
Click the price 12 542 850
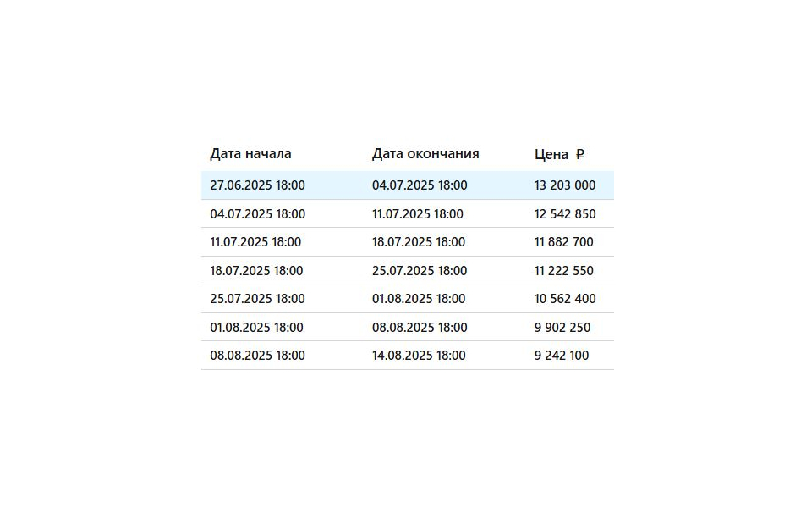pyautogui.click(x=565, y=213)
